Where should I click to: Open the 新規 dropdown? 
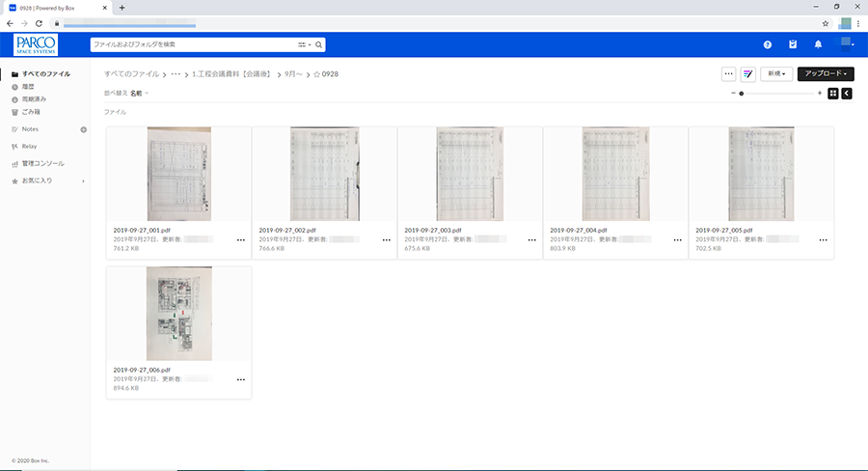776,74
